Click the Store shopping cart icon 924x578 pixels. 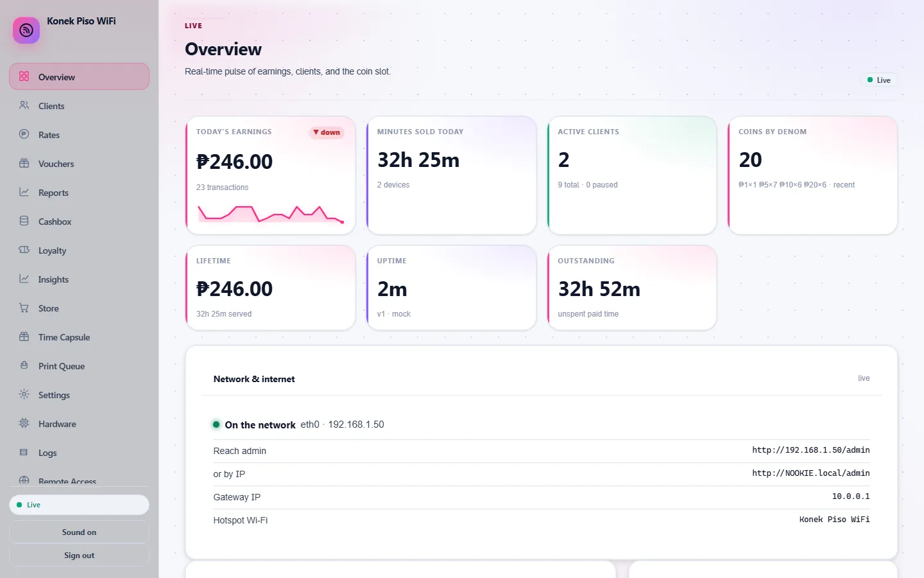coord(24,308)
